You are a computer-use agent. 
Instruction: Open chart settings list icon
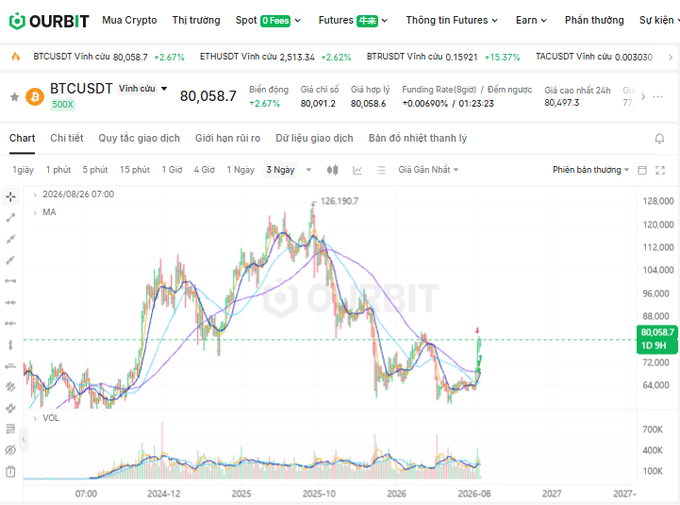pyautogui.click(x=381, y=170)
